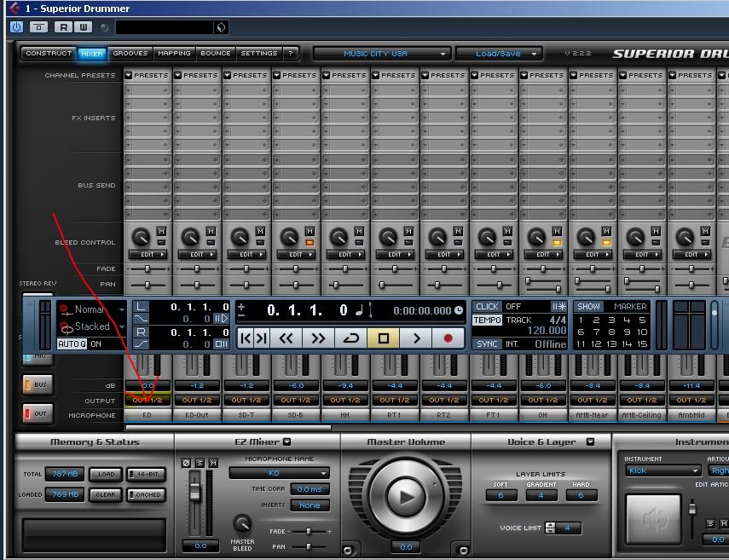Screen dimensions: 729x560
Task: Open the Construct tab
Action: (x=49, y=54)
